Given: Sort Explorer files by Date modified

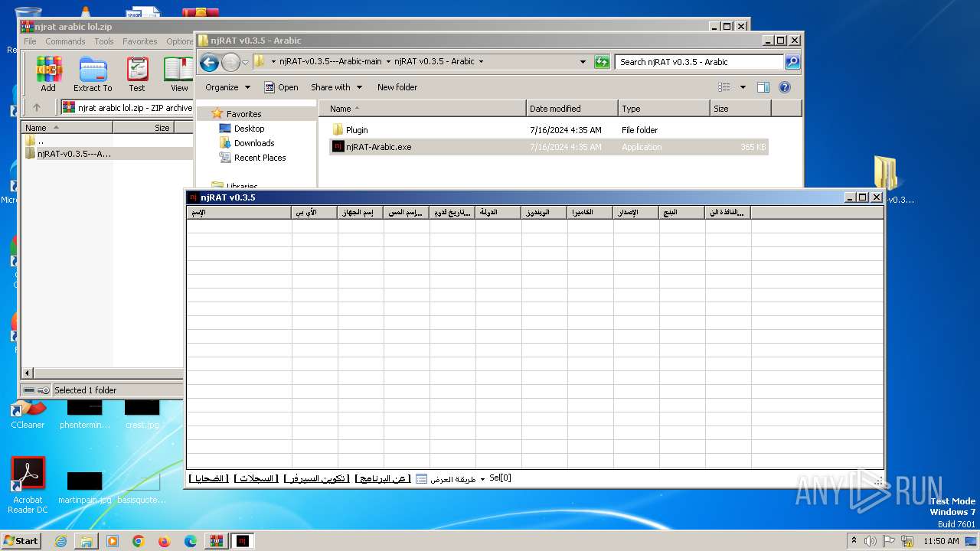Looking at the screenshot, I should pyautogui.click(x=572, y=109).
